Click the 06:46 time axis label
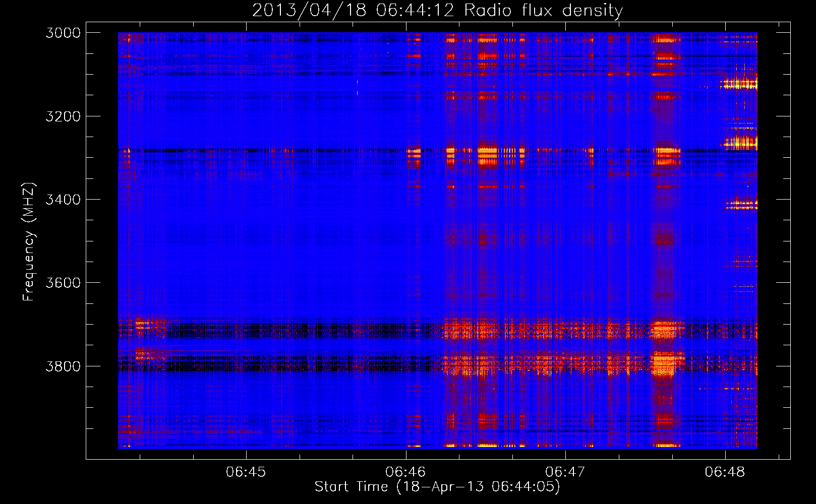This screenshot has width=816, height=504. pos(405,472)
